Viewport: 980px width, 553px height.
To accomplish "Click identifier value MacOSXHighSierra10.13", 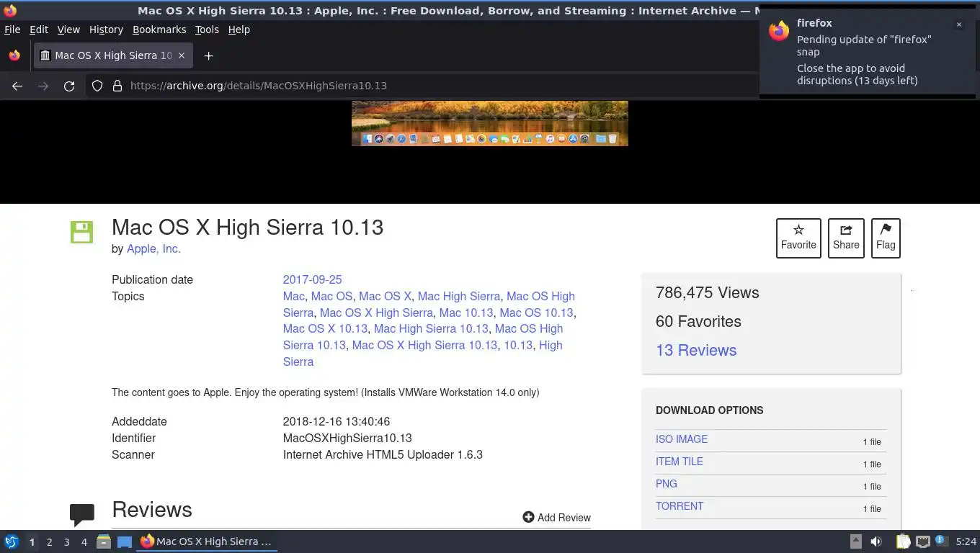I will coord(347,438).
